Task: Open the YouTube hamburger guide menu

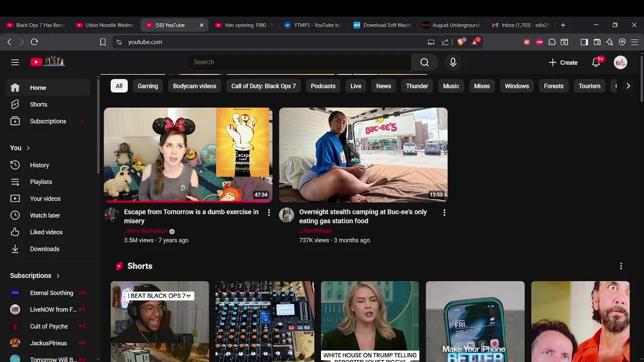Action: point(15,62)
